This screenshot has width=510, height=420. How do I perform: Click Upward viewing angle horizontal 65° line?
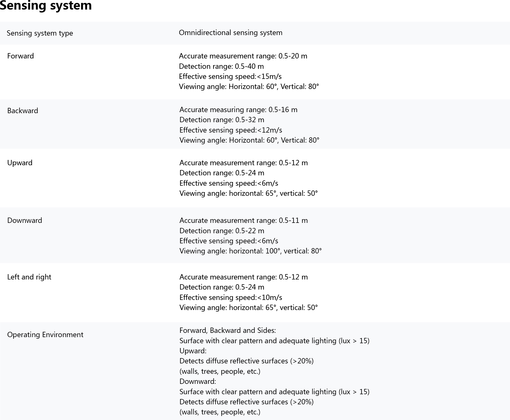(248, 193)
